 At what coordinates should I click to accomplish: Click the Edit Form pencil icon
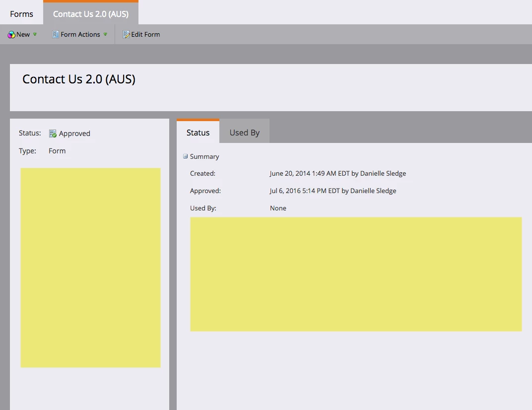point(126,34)
